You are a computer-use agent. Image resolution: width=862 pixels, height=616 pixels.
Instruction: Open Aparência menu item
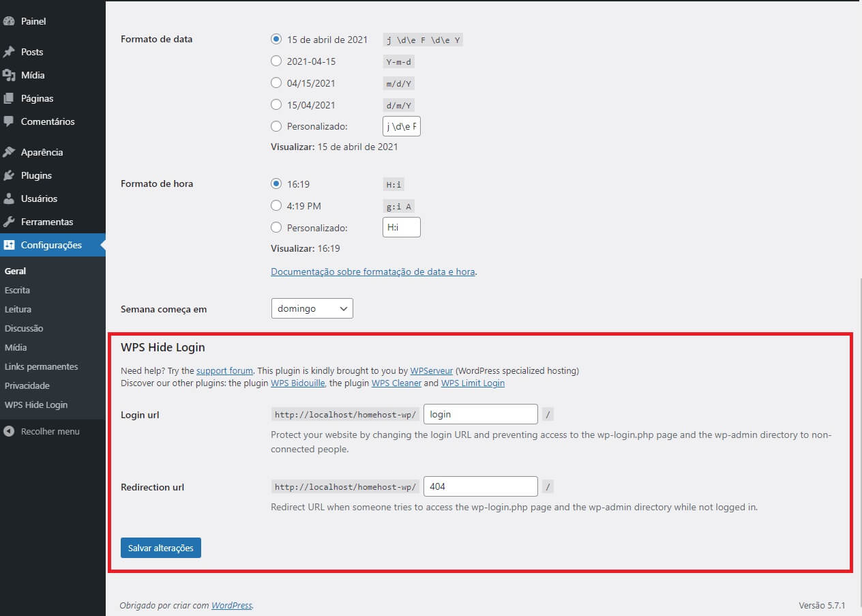[x=53, y=152]
